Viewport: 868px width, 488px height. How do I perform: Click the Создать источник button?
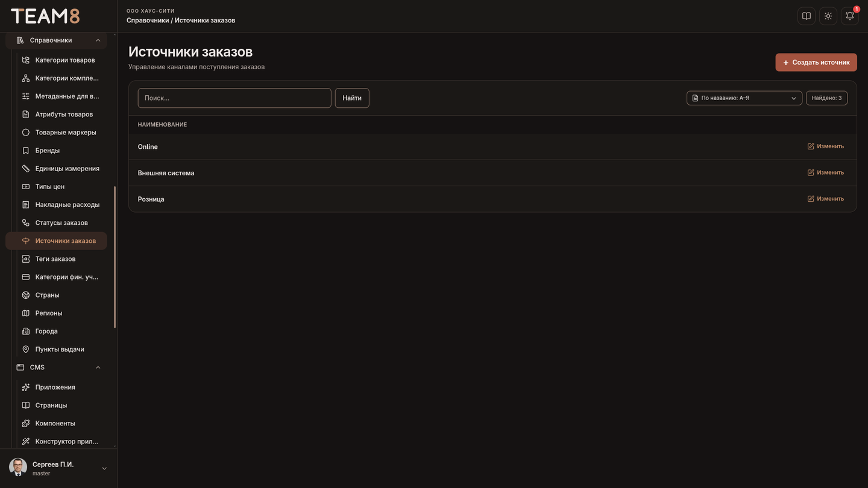click(816, 62)
